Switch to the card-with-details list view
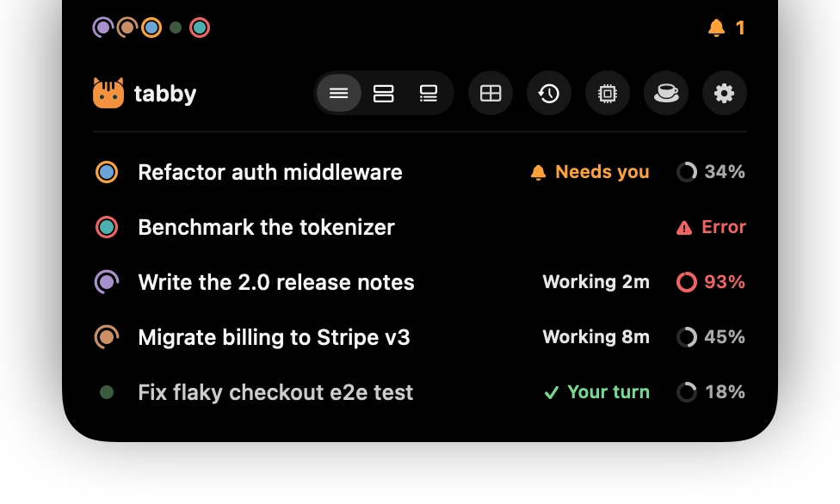Image resolution: width=840 pixels, height=504 pixels. pyautogui.click(x=428, y=93)
